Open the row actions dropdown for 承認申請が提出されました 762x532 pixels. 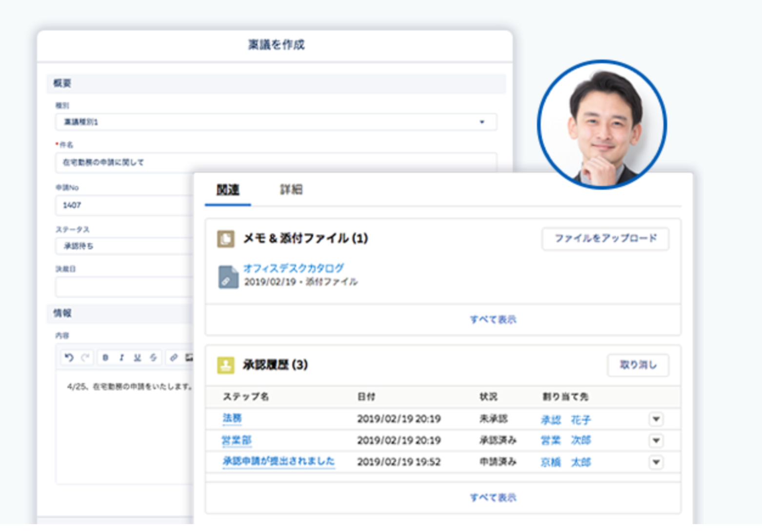pos(656,462)
